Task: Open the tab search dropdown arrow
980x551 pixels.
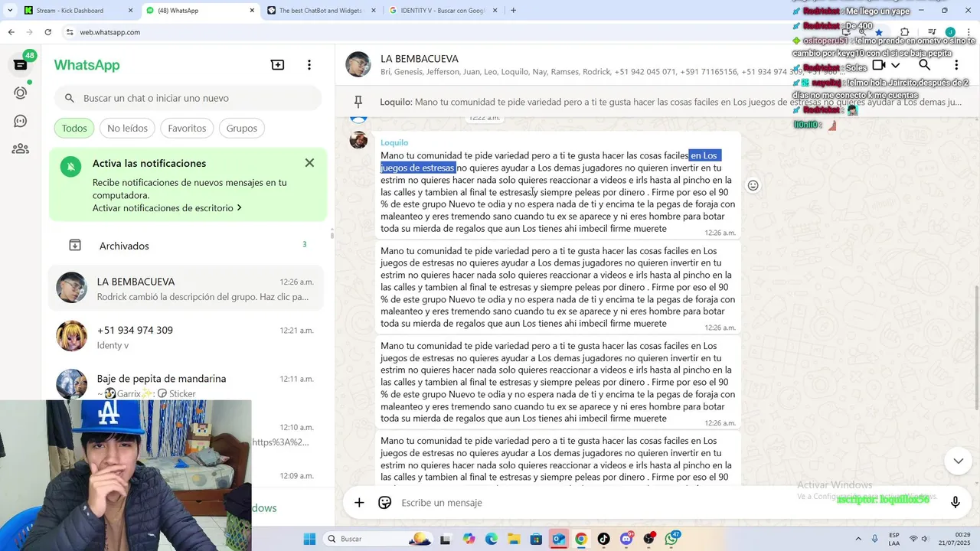Action: coord(9,11)
